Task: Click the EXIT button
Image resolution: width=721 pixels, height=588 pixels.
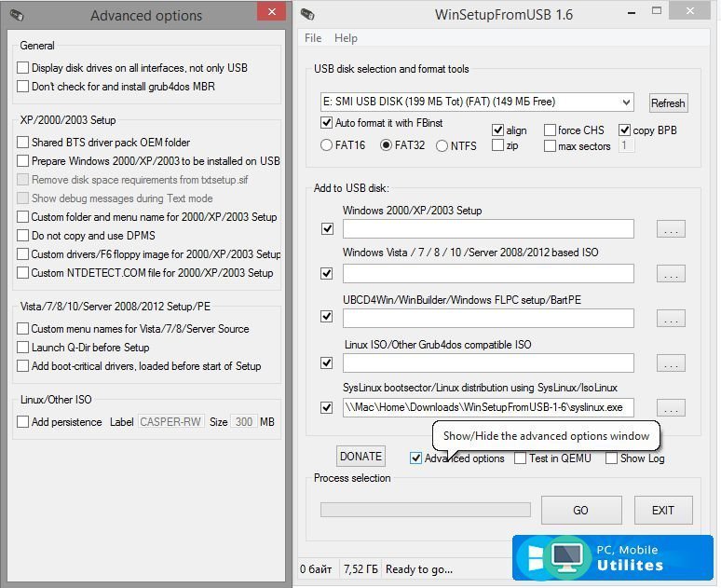Action: [x=663, y=511]
